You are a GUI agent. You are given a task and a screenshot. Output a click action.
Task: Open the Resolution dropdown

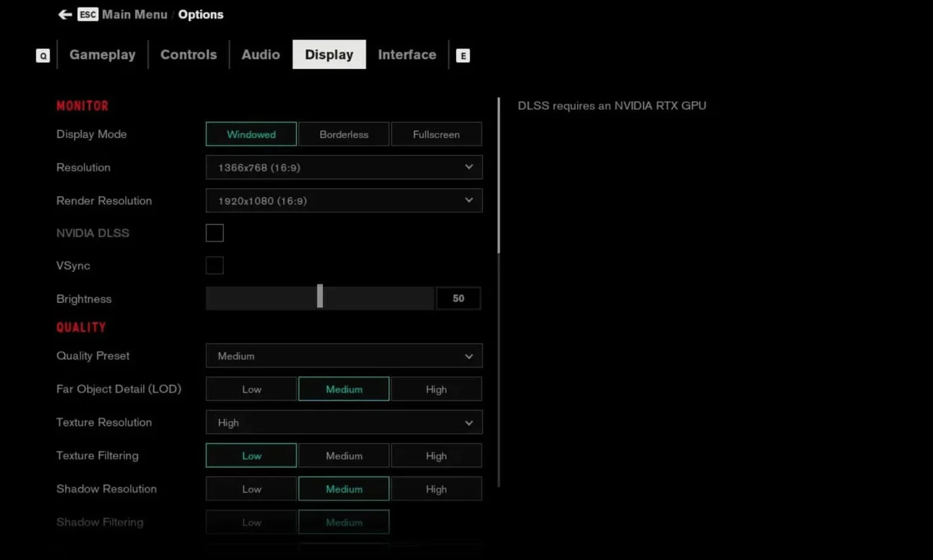(x=344, y=167)
